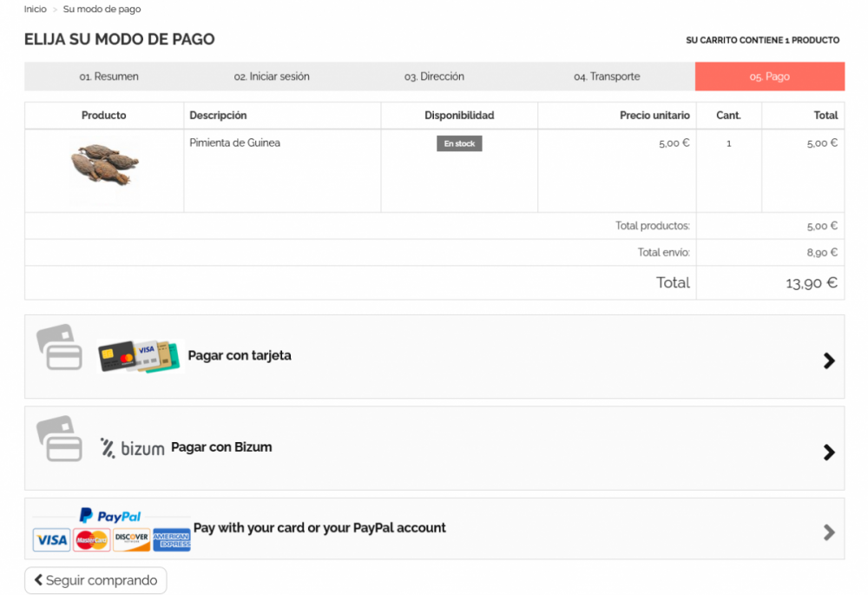Click the American Express logo

171,540
